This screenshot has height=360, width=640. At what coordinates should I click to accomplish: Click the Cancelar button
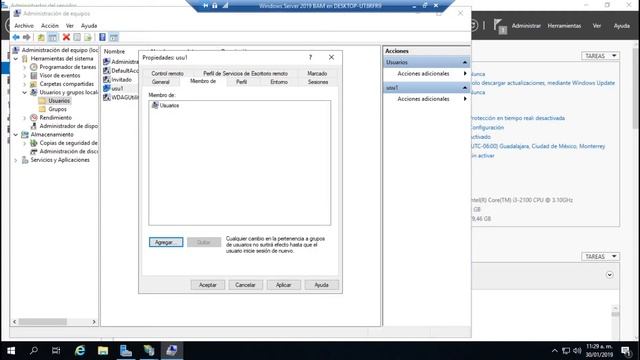(245, 285)
